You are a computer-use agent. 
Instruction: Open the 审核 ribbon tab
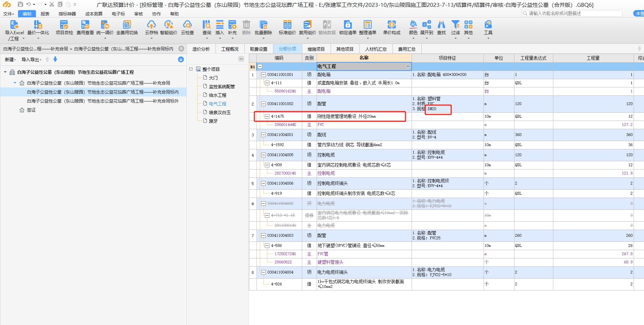click(x=139, y=14)
